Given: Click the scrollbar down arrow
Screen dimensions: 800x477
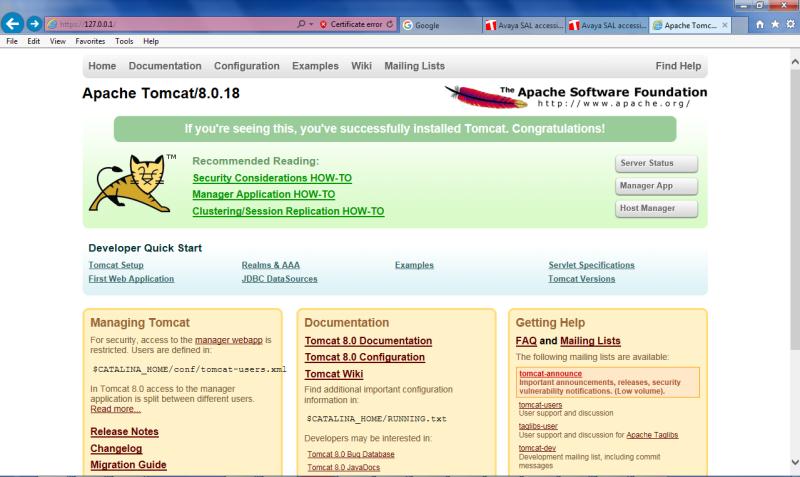Looking at the screenshot, I should tap(795, 462).
